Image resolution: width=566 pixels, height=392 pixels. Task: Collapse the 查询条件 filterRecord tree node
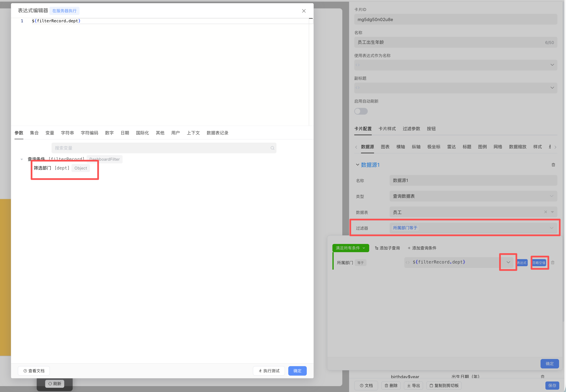pos(22,159)
